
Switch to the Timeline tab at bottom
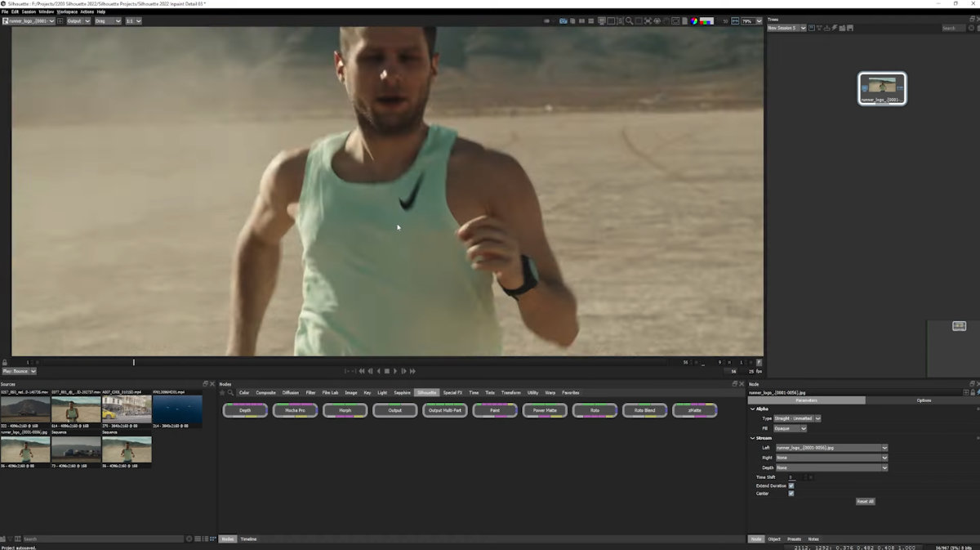coord(247,539)
